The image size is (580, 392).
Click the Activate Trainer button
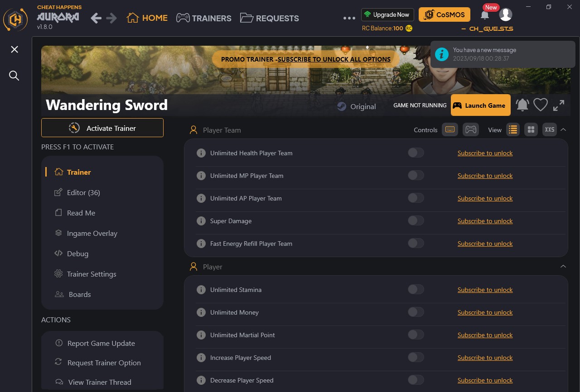tap(102, 128)
